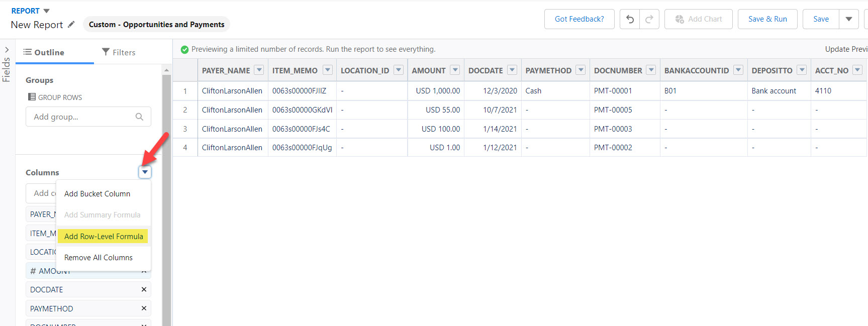Click the outline panel vertical scrollbar
This screenshot has height=326, width=868.
pos(166,201)
